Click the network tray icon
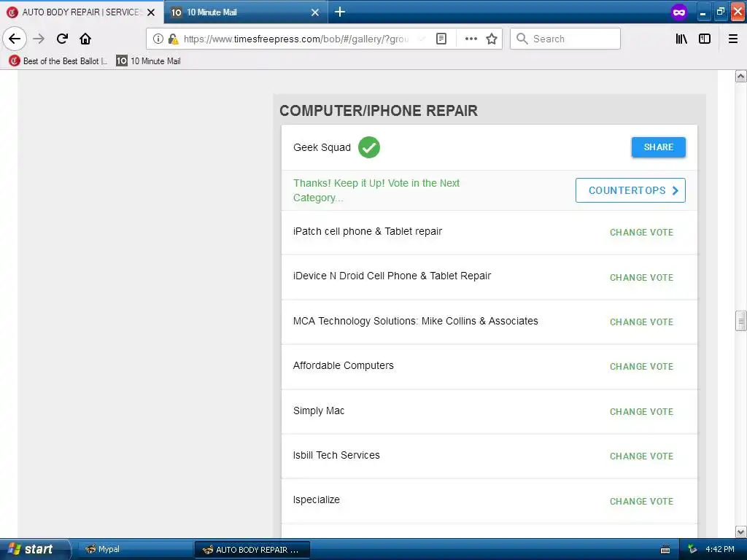The image size is (747, 560). point(692,549)
